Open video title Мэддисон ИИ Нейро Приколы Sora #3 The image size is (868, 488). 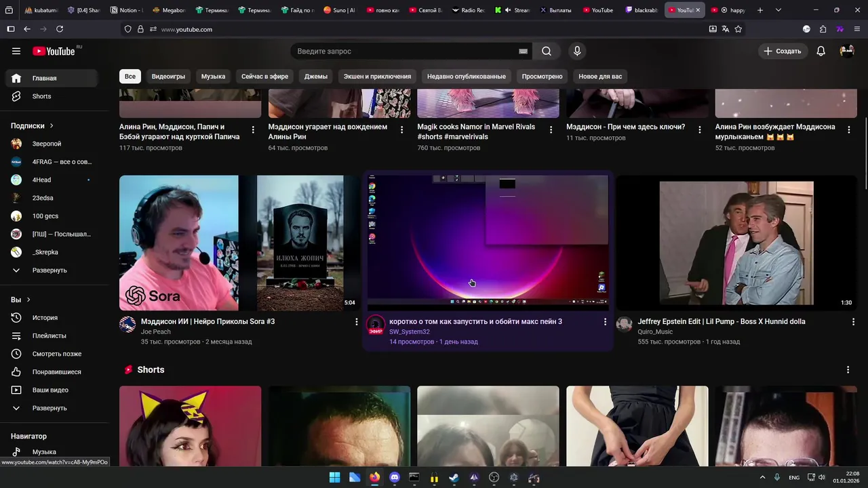(208, 322)
